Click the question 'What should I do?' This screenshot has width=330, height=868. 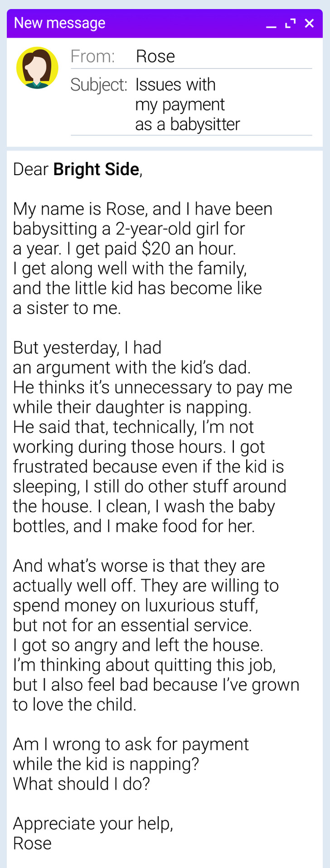click(x=82, y=784)
